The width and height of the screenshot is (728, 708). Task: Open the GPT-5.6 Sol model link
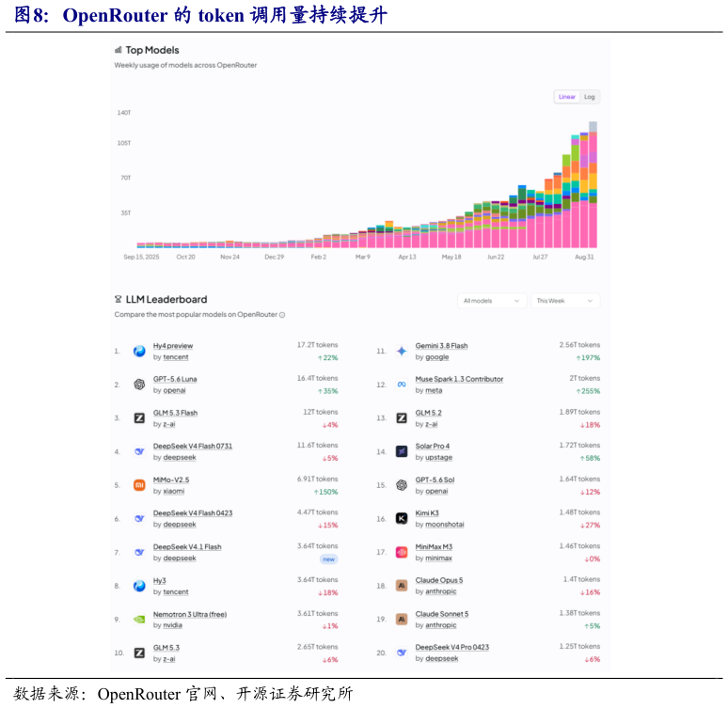435,480
